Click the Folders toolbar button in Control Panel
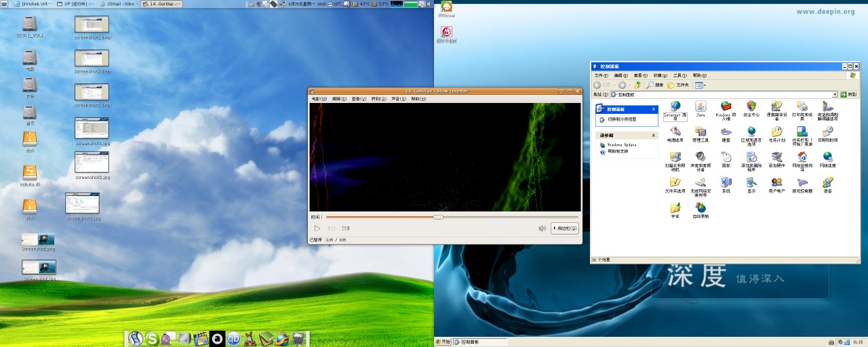Image resolution: width=868 pixels, height=347 pixels. [678, 85]
